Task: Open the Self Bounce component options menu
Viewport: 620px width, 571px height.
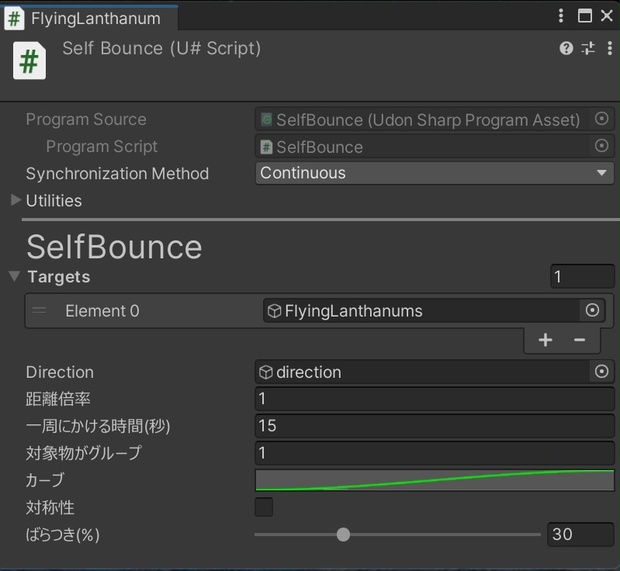Action: pyautogui.click(x=610, y=48)
